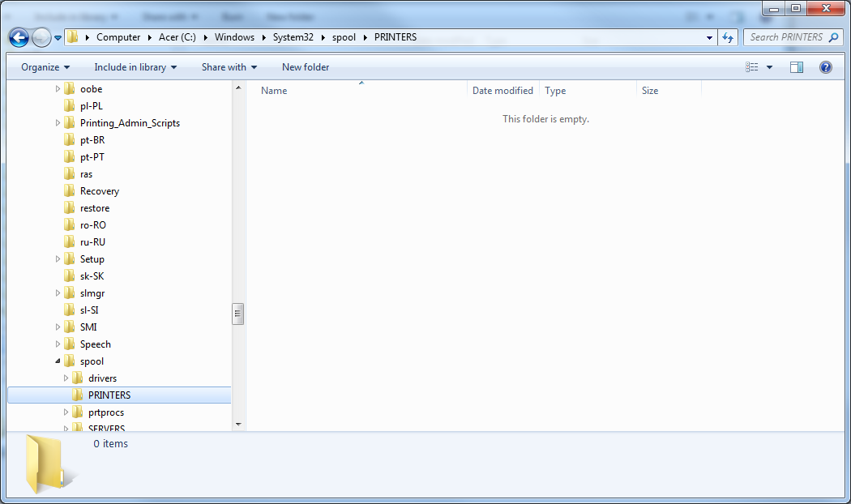
Task: Sort by the Date modified column header
Action: pos(502,91)
